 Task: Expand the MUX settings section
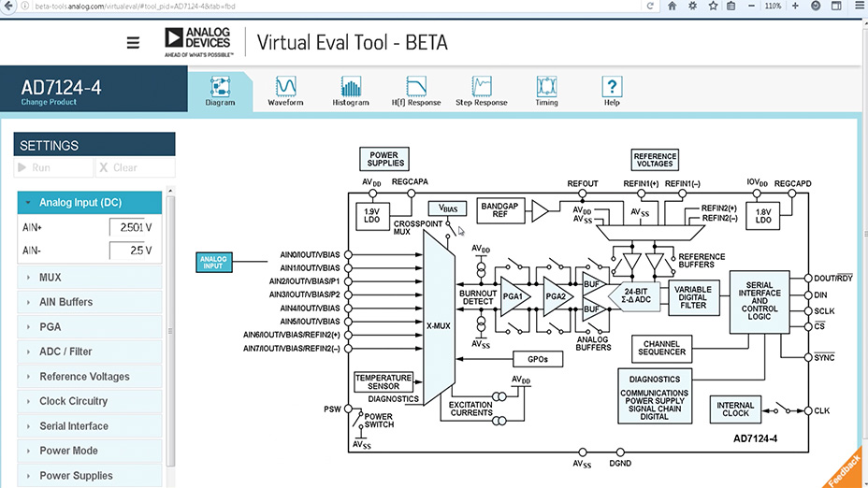(x=90, y=278)
